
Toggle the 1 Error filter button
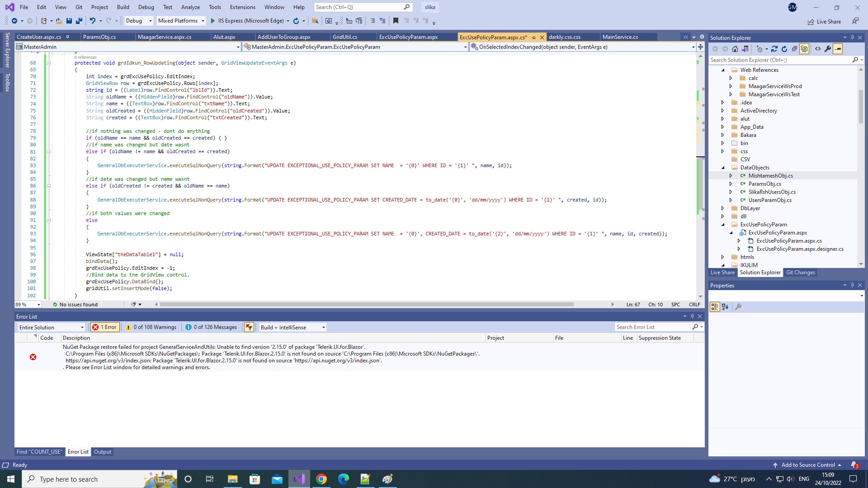point(104,327)
